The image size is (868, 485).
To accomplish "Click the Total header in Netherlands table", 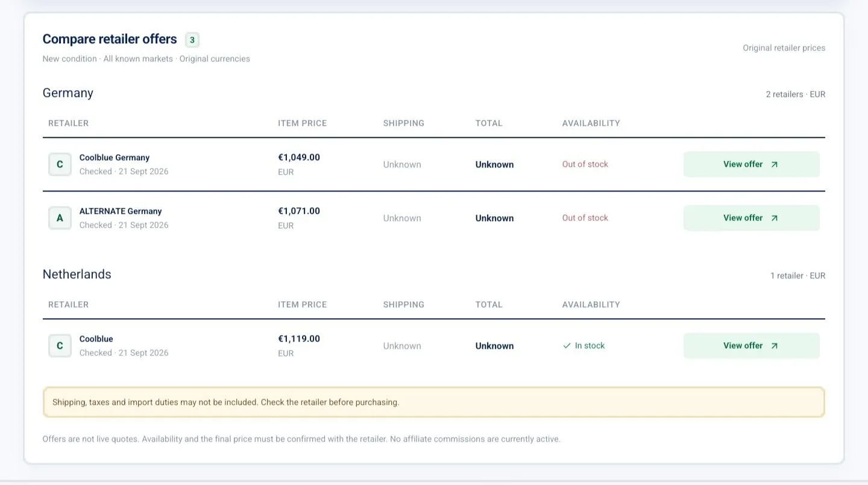I will click(x=488, y=304).
